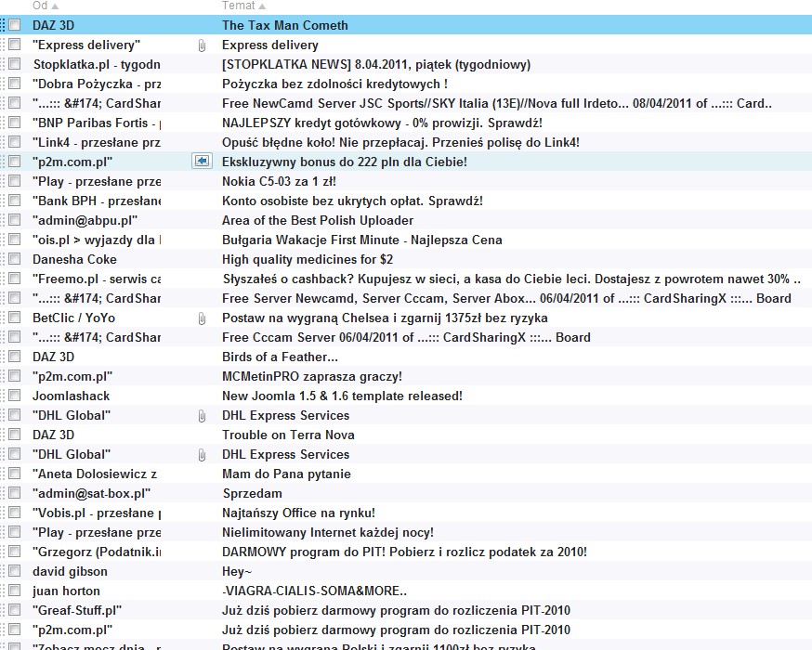Viewport: 812px width, 650px height.
Task: Tick checkbox for The Tax Man Cometh email
Action: tap(15, 25)
